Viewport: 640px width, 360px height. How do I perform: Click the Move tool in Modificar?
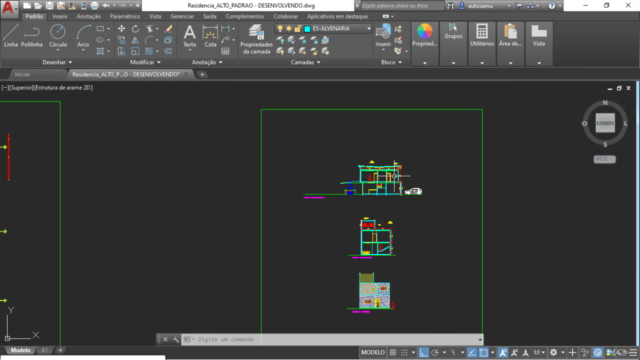coord(121,29)
